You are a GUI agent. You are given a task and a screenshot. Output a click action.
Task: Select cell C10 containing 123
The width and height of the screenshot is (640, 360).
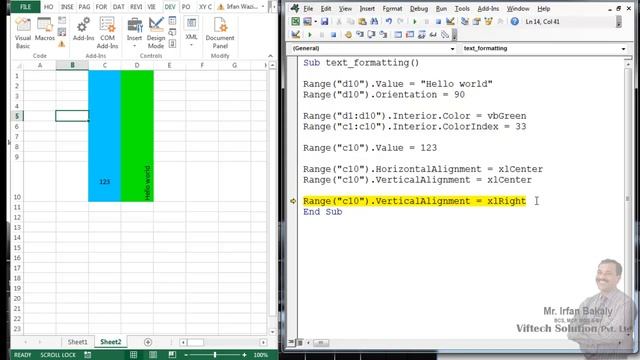pos(104,182)
